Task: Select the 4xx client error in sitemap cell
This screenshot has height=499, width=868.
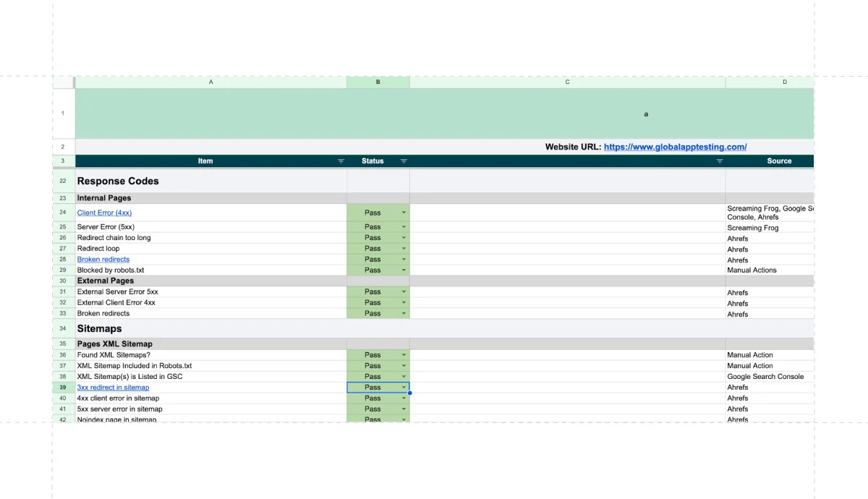Action: 211,398
